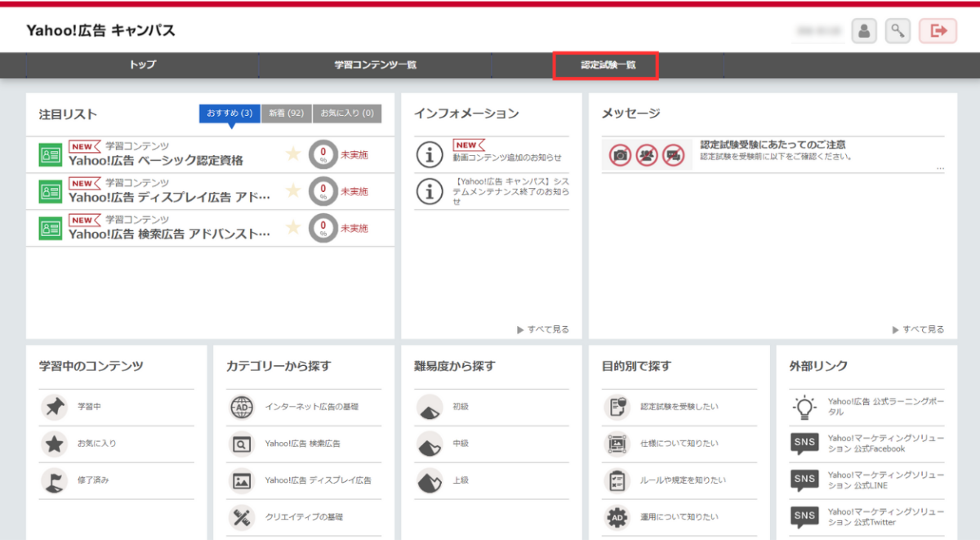
Task: Click the flag icon next to 修了済み
Action: 55,480
